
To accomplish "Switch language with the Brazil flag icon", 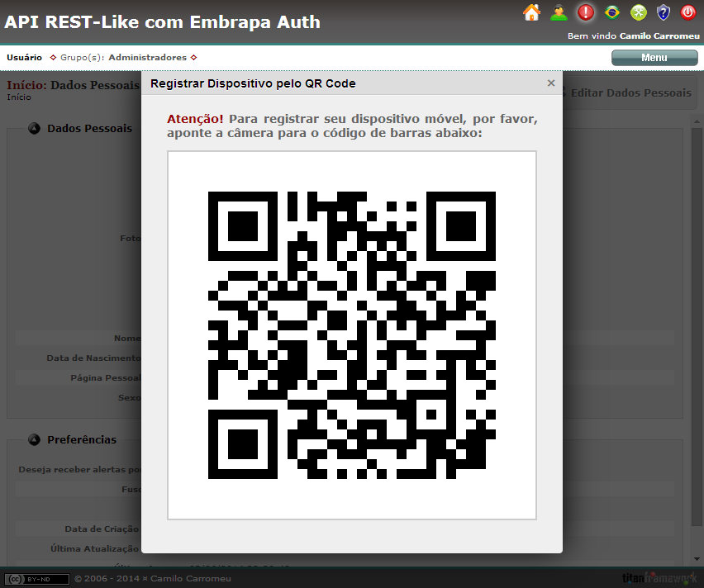I will coord(612,12).
